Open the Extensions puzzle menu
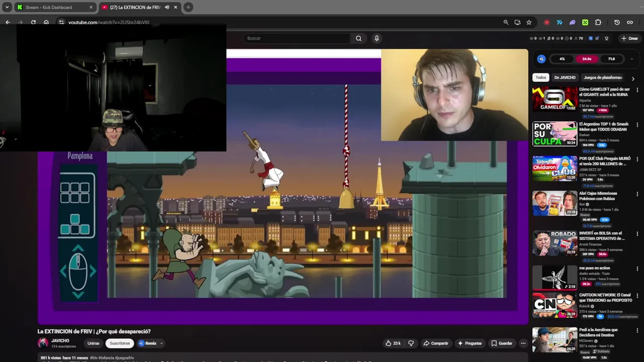The width and height of the screenshot is (644, 362). point(598,22)
